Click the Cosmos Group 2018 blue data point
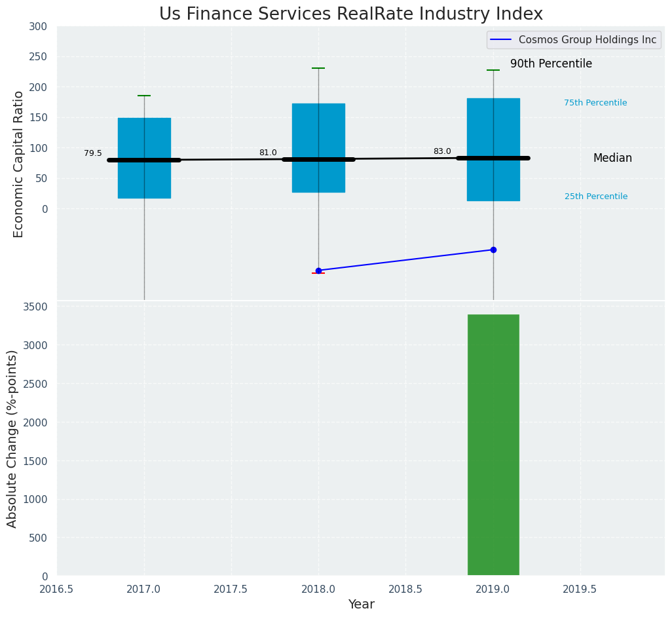The image size is (672, 617). click(x=318, y=271)
